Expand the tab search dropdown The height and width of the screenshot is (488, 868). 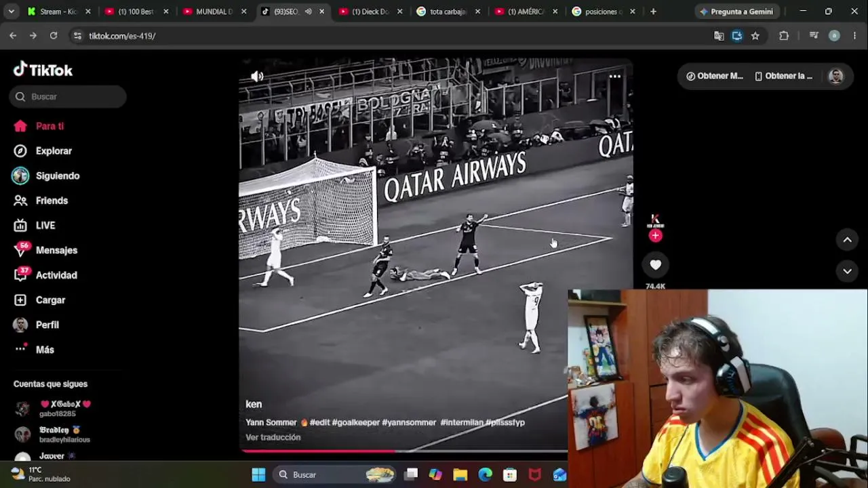tap(11, 12)
